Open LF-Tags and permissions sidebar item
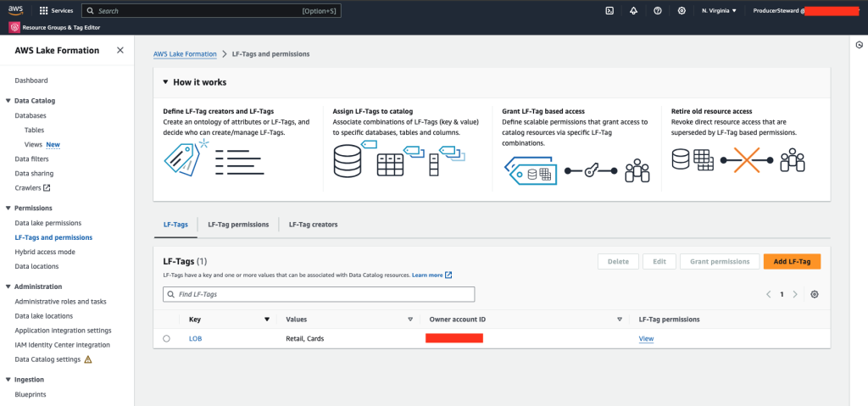 tap(53, 237)
